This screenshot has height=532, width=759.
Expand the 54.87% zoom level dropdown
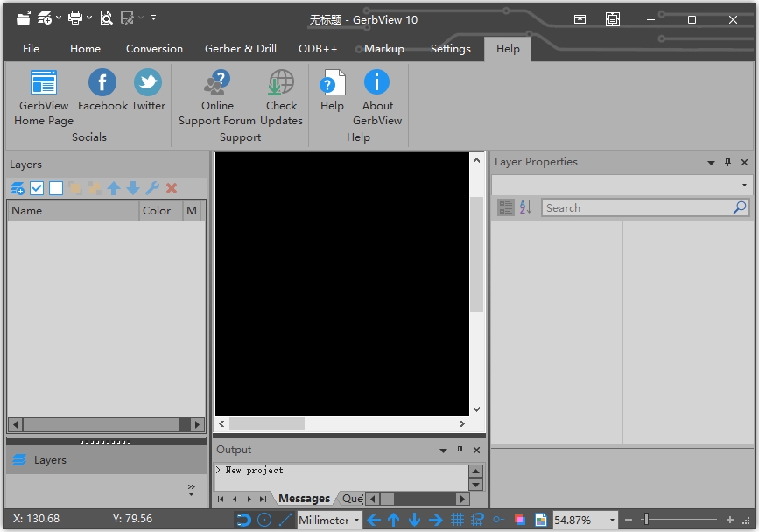click(612, 520)
